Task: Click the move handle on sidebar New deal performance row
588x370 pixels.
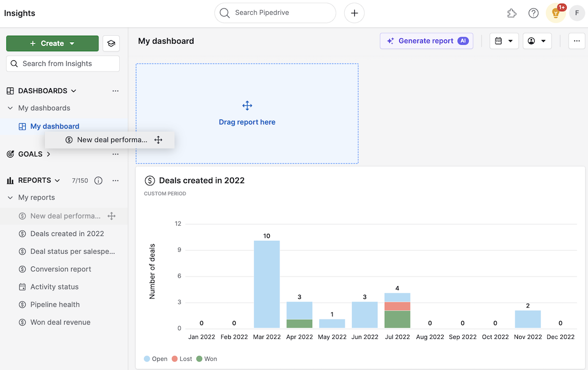Action: click(111, 216)
